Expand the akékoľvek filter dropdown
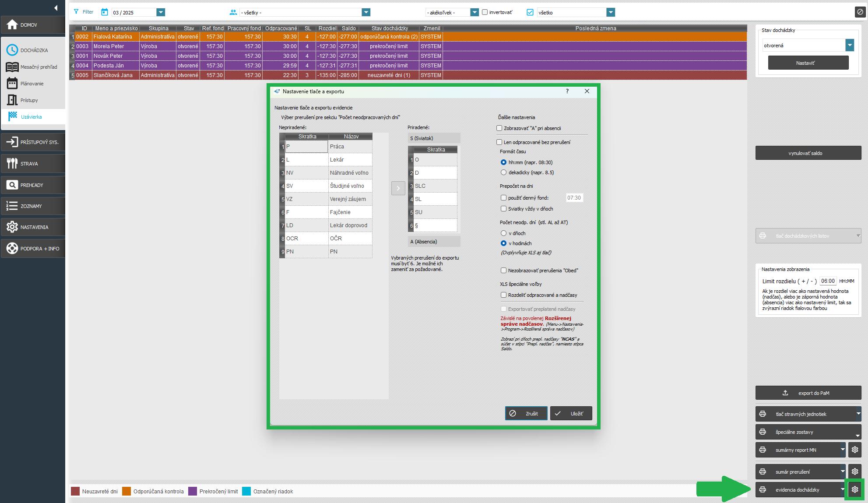This screenshot has width=868, height=503. coord(474,12)
